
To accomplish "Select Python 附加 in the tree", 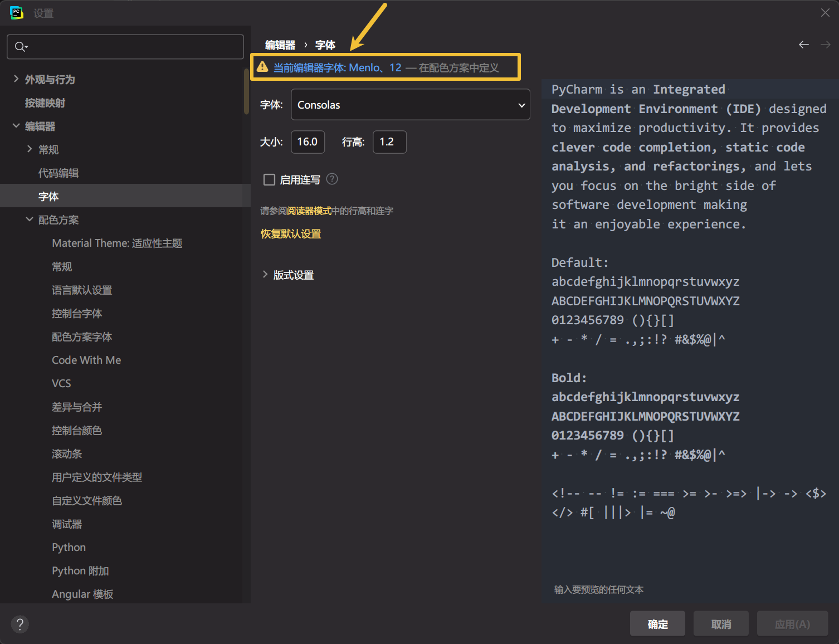I will pyautogui.click(x=80, y=571).
